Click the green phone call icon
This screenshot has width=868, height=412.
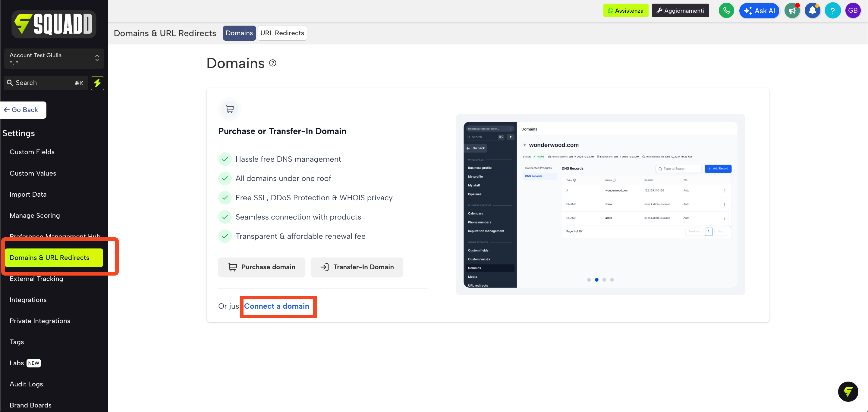pos(726,11)
